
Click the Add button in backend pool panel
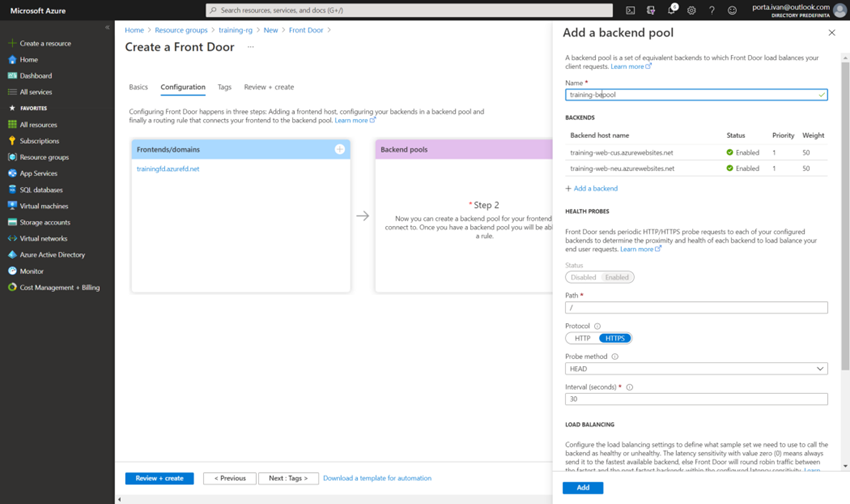pos(583,488)
